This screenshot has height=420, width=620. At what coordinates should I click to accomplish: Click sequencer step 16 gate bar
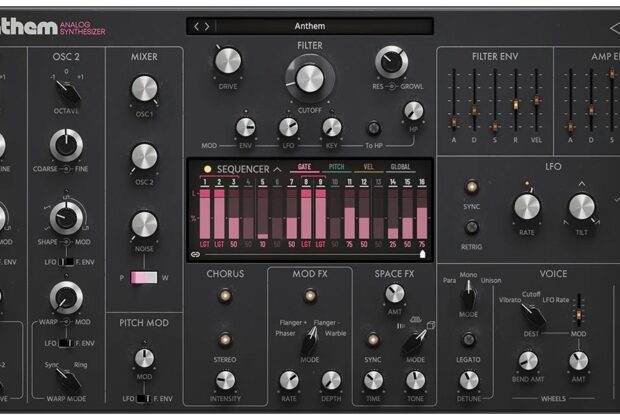coord(422,214)
